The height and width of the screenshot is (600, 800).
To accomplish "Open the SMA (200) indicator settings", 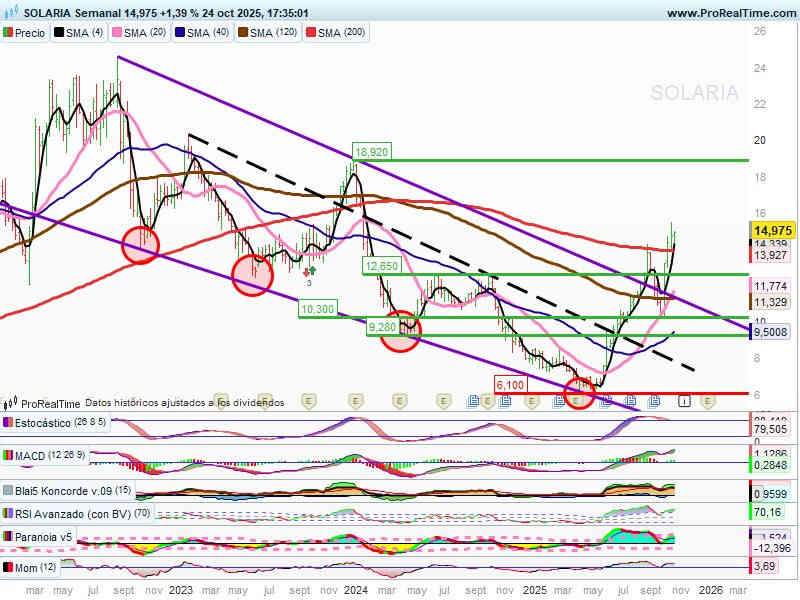I will 340,33.
